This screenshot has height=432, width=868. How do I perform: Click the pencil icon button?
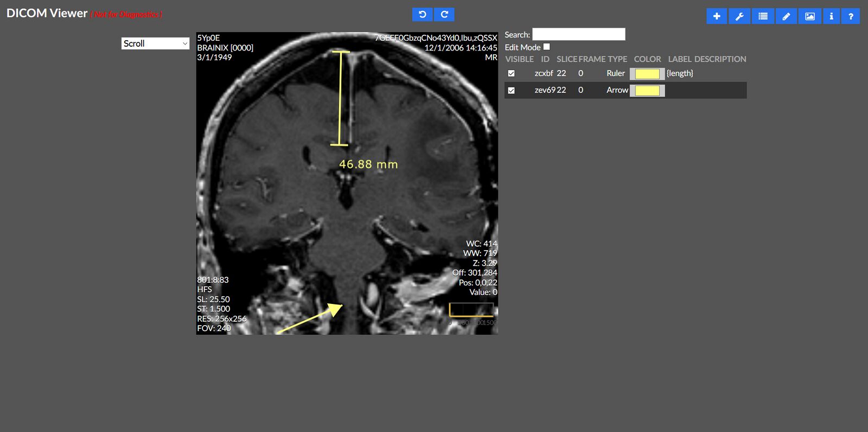[x=786, y=16]
